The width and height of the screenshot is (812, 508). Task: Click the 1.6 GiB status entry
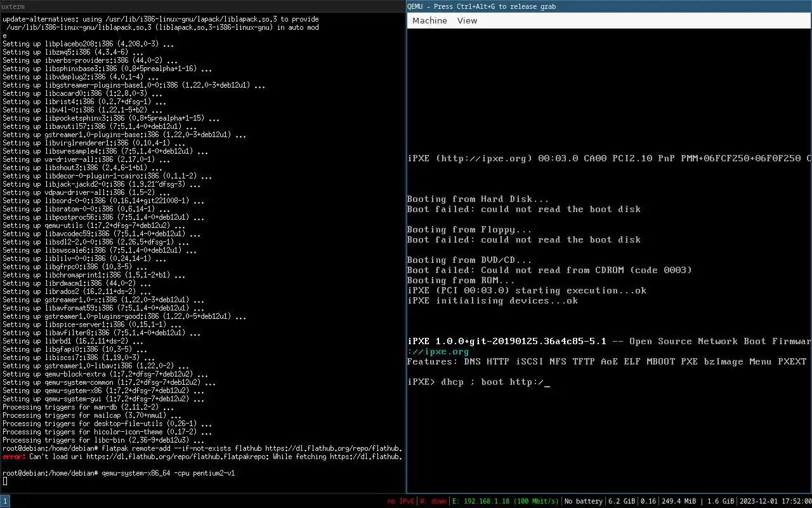coord(719,501)
